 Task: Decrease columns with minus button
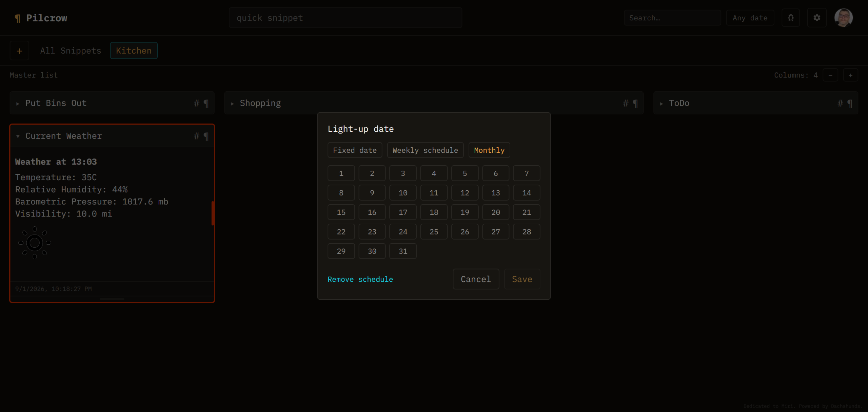830,75
